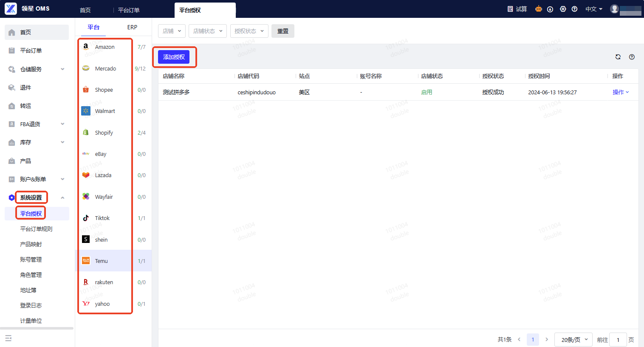
Task: Switch to the 平台订单 top tab
Action: pyautogui.click(x=129, y=10)
